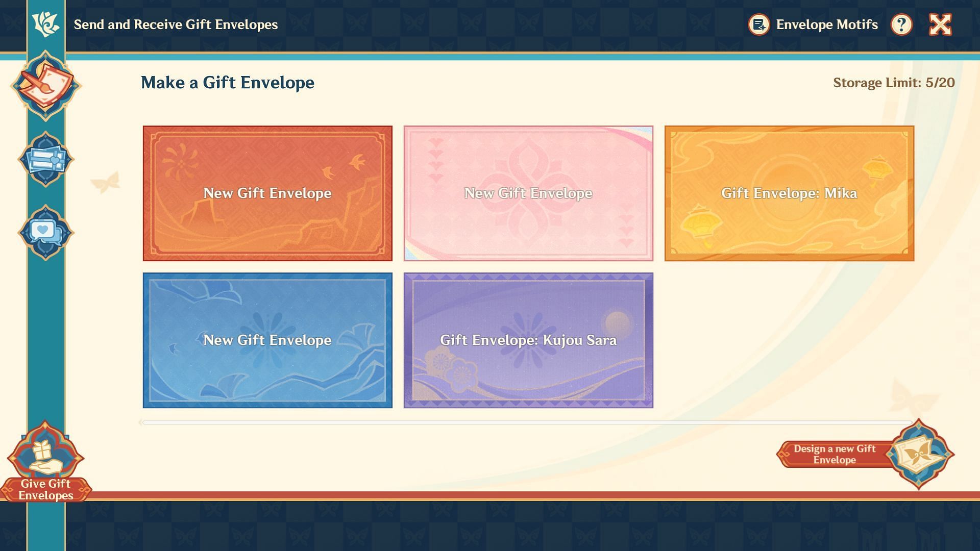Viewport: 980px width, 551px height.
Task: Click the event emblem icon at top left
Action: 46,24
